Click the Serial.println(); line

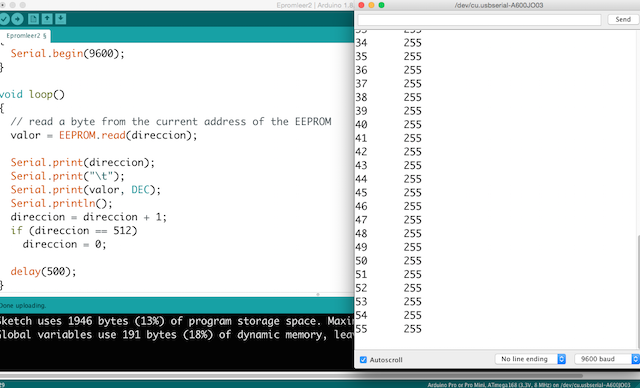click(61, 203)
